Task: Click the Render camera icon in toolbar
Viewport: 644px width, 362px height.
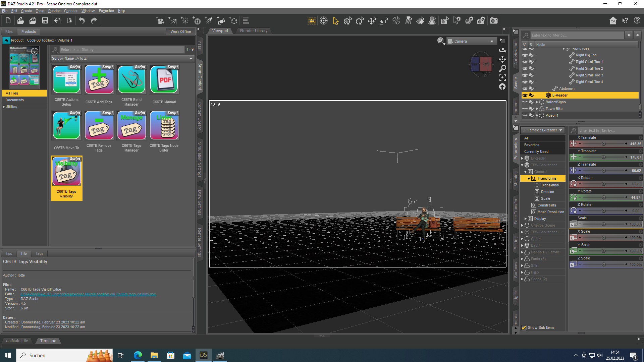Action: coord(494,21)
